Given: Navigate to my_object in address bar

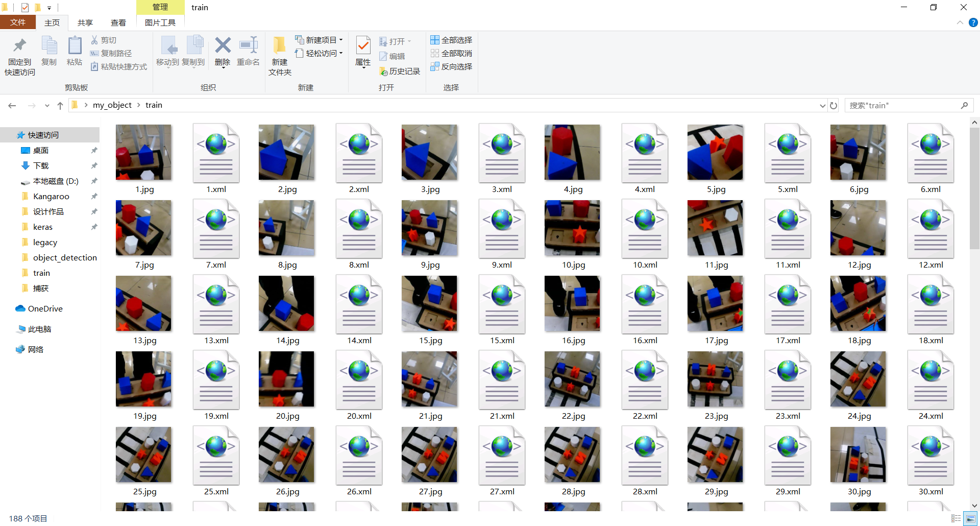Looking at the screenshot, I should pyautogui.click(x=112, y=105).
